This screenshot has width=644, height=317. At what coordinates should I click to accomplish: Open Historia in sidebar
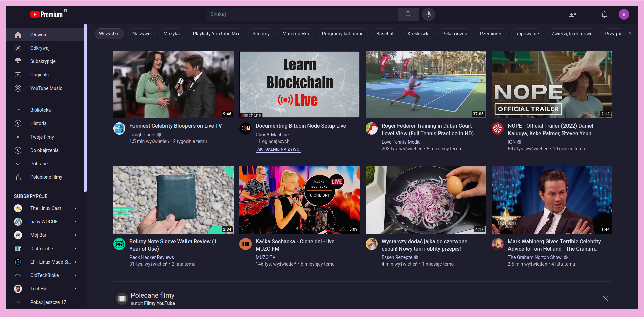point(45,123)
